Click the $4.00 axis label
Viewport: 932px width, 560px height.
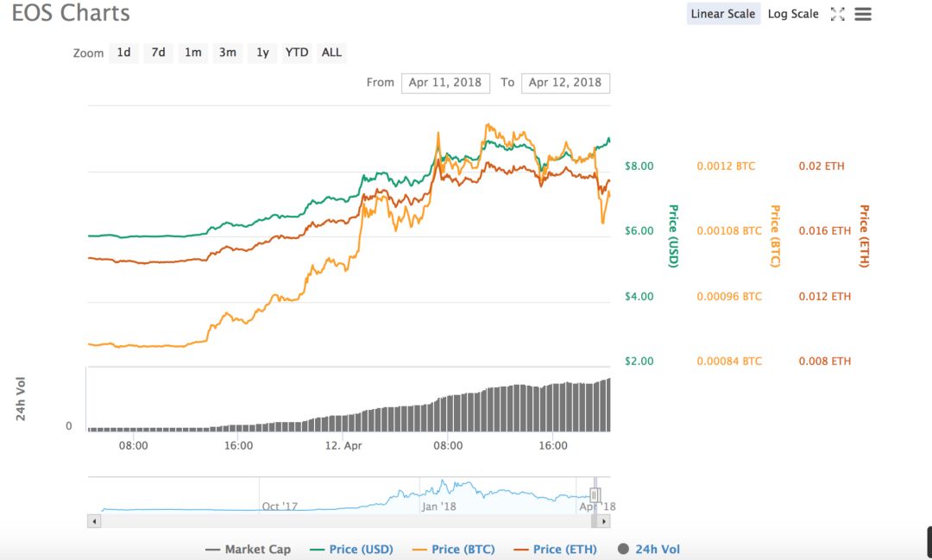tap(639, 296)
